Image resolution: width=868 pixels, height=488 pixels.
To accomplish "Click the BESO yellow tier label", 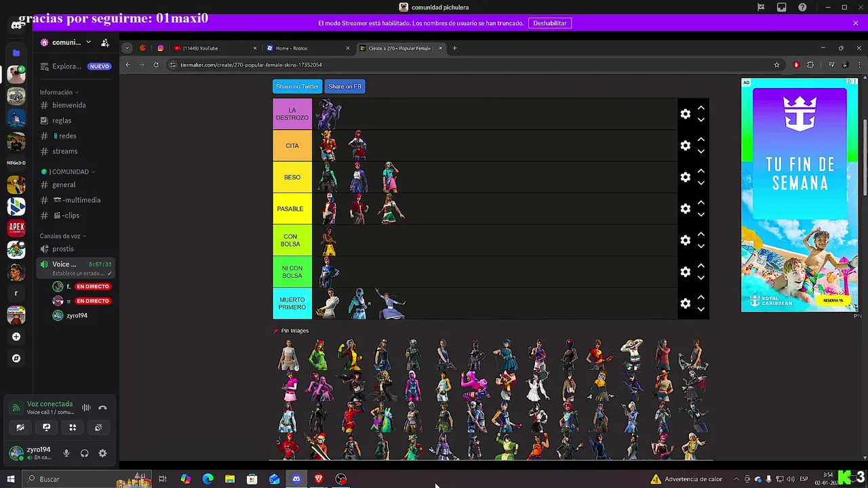I will (x=292, y=177).
